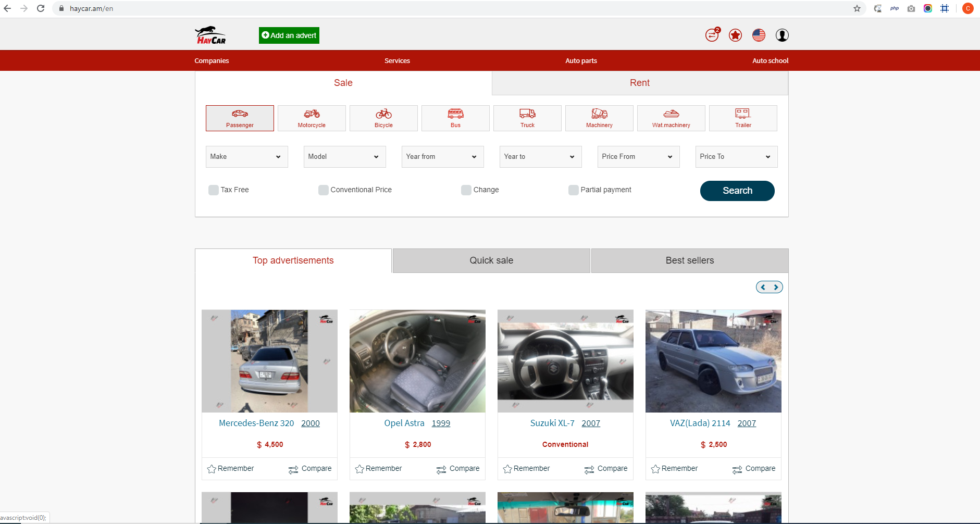Open the Mercedes-Benz 320 listing link
This screenshot has width=980, height=524.
coord(256,423)
